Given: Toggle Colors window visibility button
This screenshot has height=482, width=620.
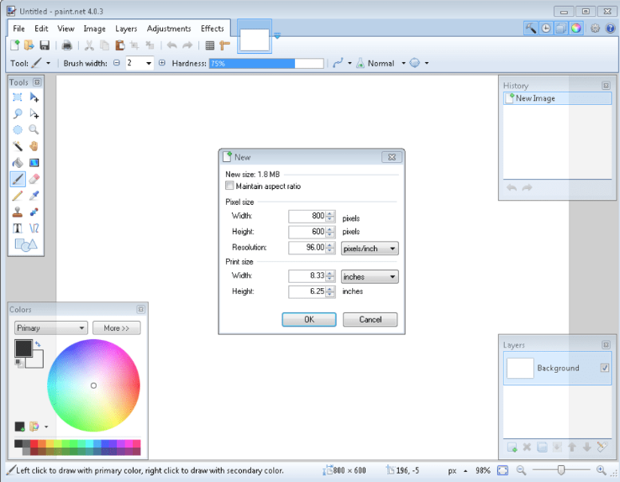Looking at the screenshot, I should point(576,28).
